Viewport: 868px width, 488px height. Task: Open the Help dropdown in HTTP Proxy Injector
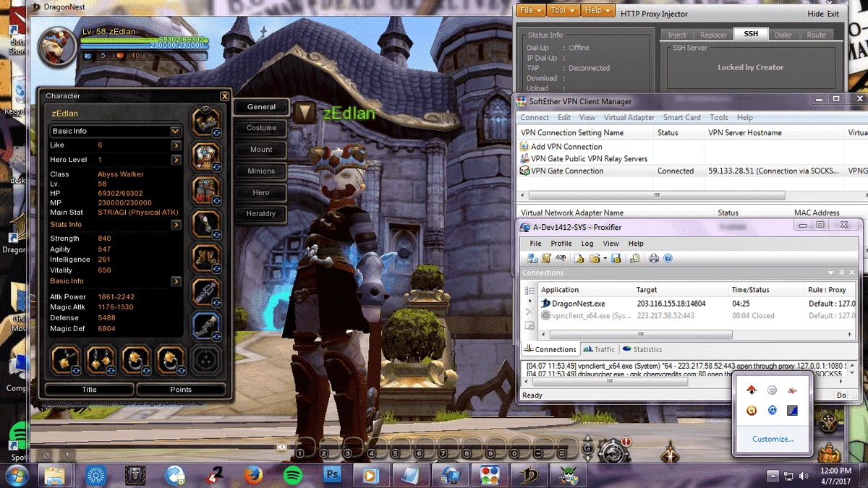(x=598, y=11)
